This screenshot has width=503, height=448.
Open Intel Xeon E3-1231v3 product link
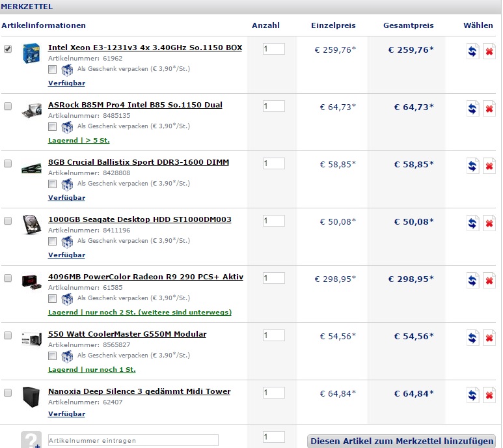(x=145, y=48)
